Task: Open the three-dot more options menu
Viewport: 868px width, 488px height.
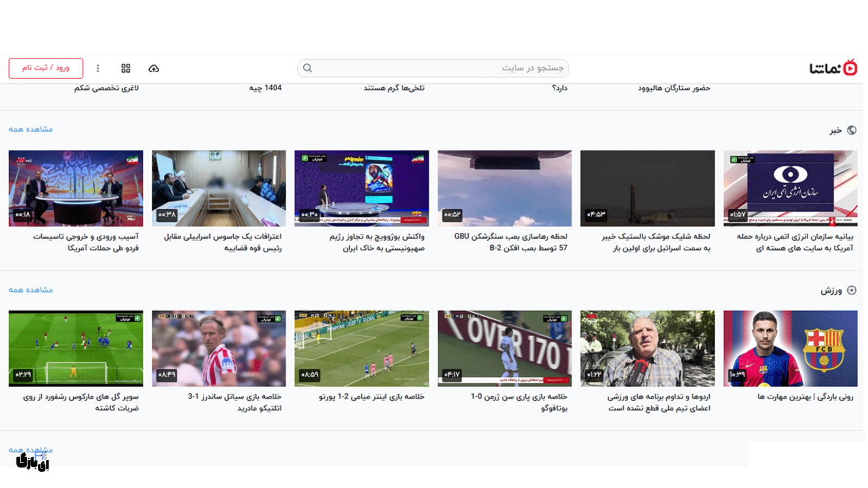Action: (x=98, y=68)
